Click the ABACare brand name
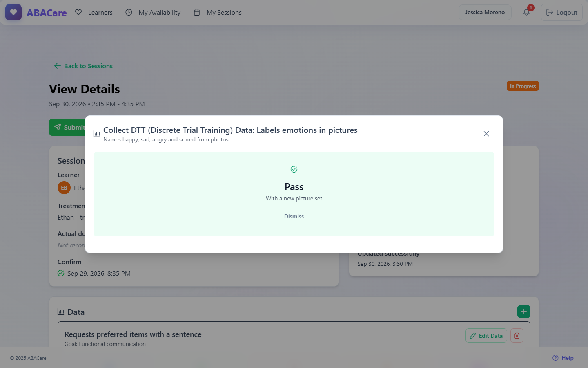 tap(47, 13)
